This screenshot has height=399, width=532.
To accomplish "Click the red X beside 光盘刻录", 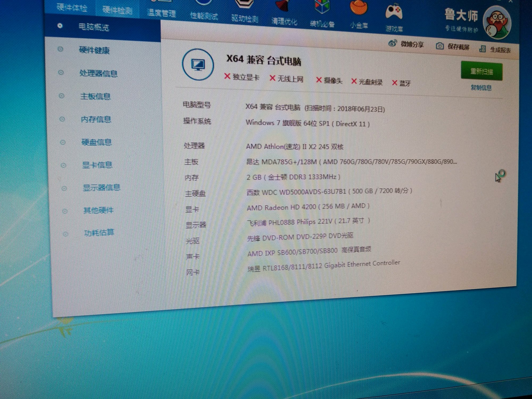I will tap(354, 81).
